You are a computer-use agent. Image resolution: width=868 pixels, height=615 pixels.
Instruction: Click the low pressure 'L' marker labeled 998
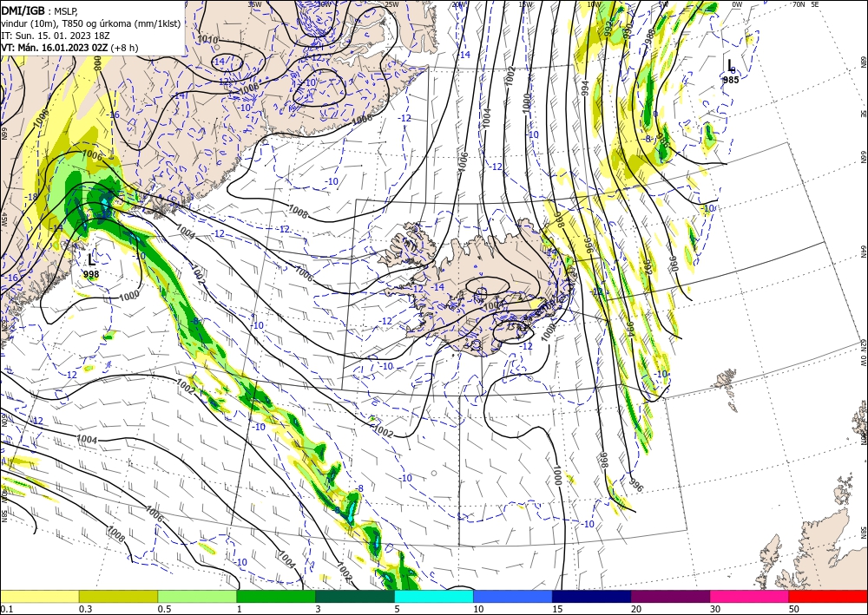[x=91, y=259]
